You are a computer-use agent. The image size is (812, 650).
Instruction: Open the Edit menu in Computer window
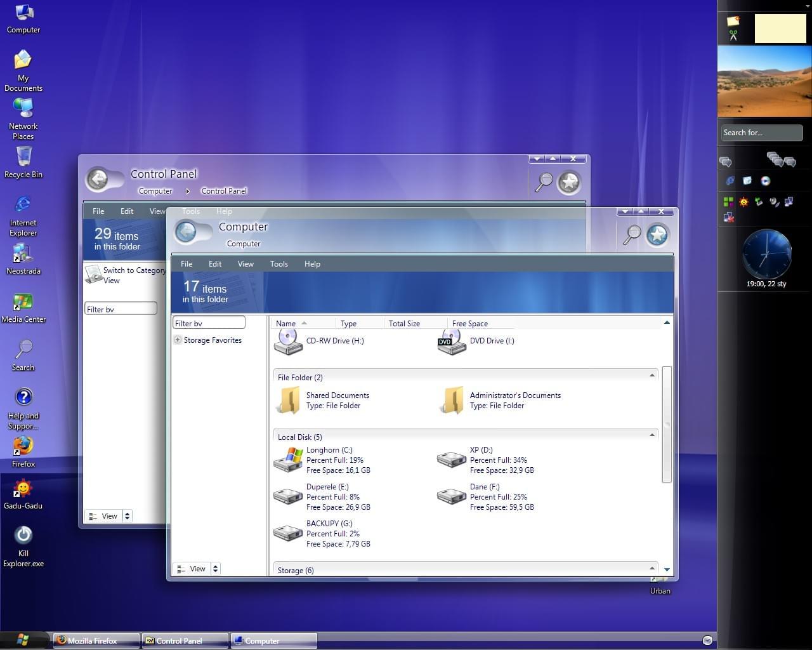pyautogui.click(x=215, y=264)
